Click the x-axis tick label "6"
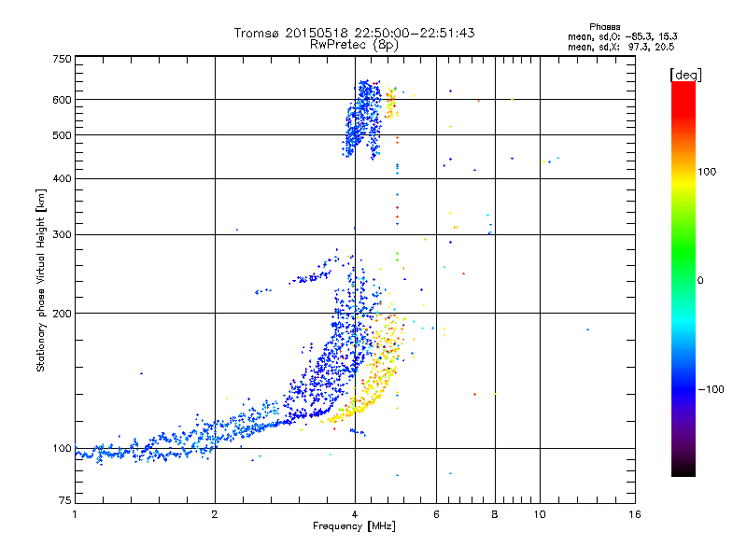This screenshot has width=747, height=560. (436, 514)
